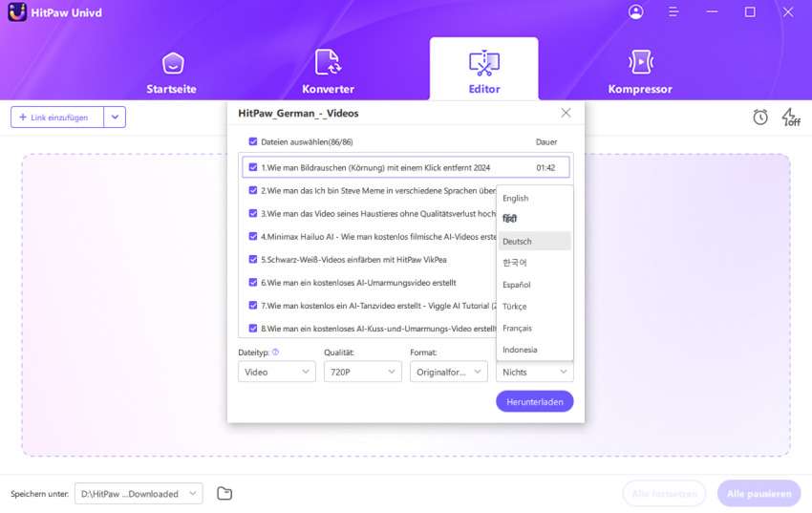Click the Link einzufügen button
Image resolution: width=812 pixels, height=513 pixels.
point(57,118)
